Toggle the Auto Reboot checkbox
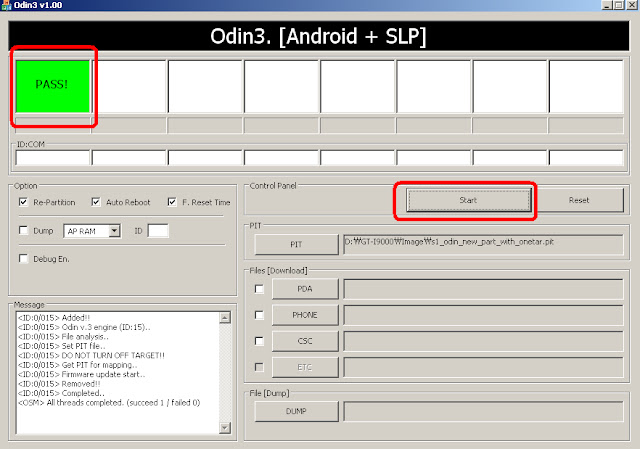Viewport: 640px width, 449px height. click(x=96, y=202)
